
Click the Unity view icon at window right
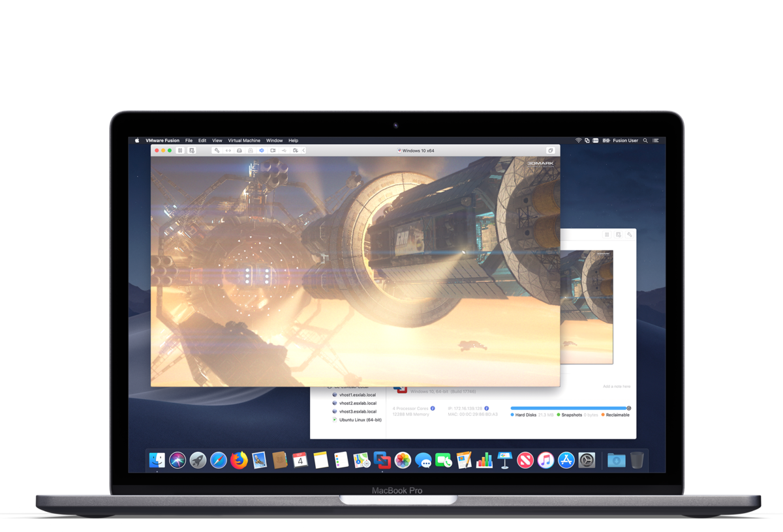pos(550,151)
